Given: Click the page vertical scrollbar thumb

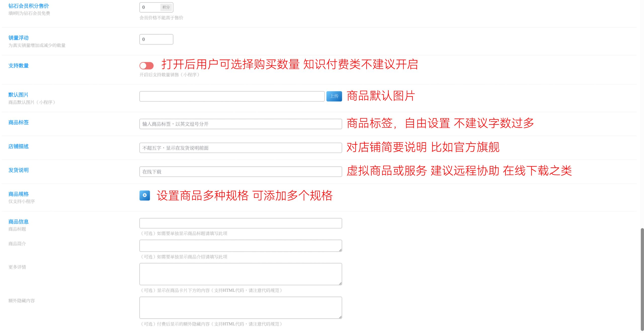Looking at the screenshot, I should tap(642, 279).
